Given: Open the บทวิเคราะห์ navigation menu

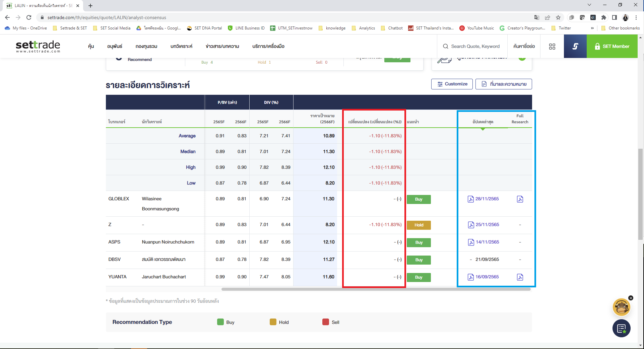Looking at the screenshot, I should point(181,46).
